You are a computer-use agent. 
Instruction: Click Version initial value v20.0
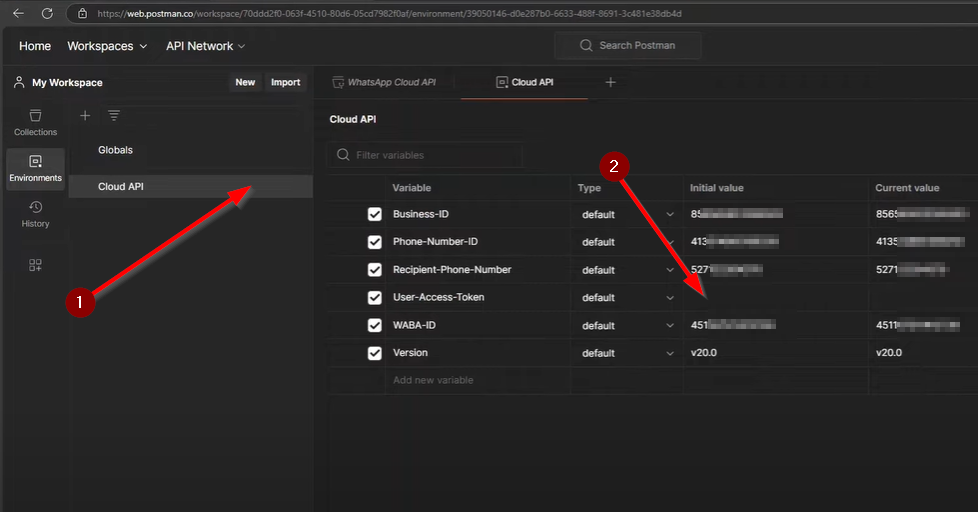pos(704,352)
